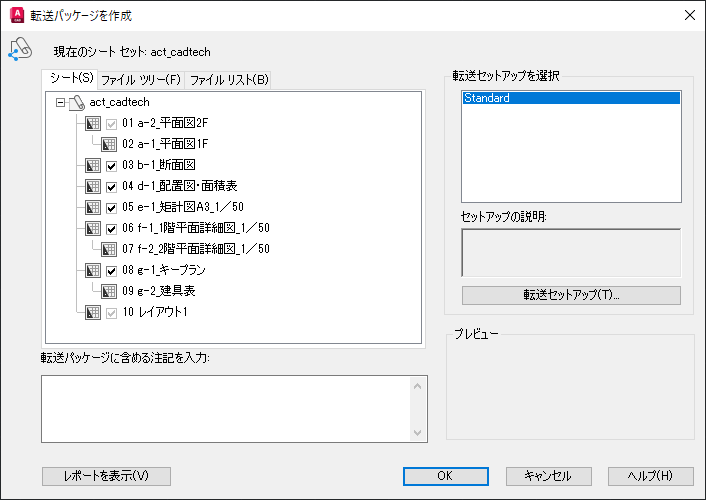Click the notes box scroll down arrow
This screenshot has height=500, width=706.
[417, 432]
